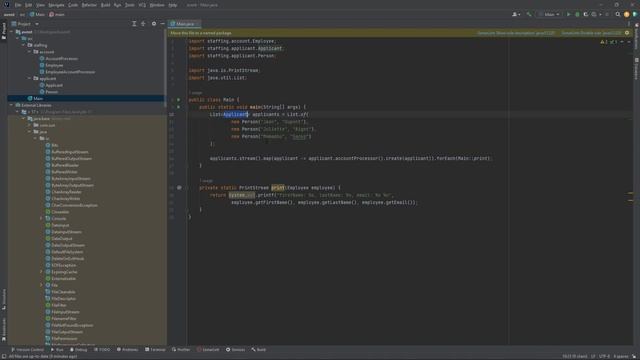
Task: Click SonarLint show rule description link
Action: [x=516, y=33]
